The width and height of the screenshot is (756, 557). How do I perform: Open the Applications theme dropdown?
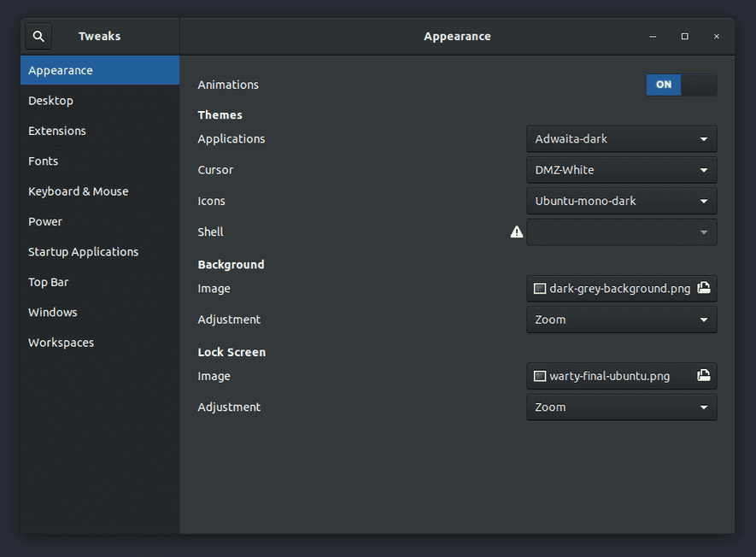click(x=622, y=139)
